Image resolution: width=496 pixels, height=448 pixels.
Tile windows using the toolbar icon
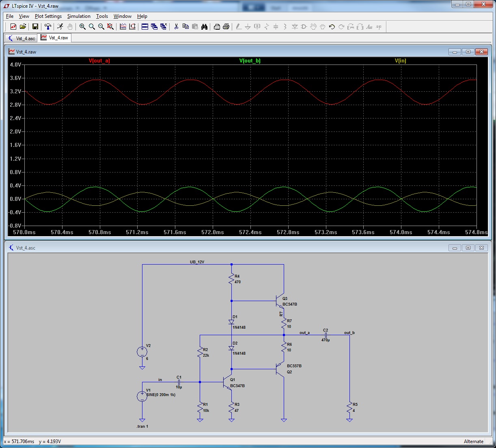(x=145, y=27)
